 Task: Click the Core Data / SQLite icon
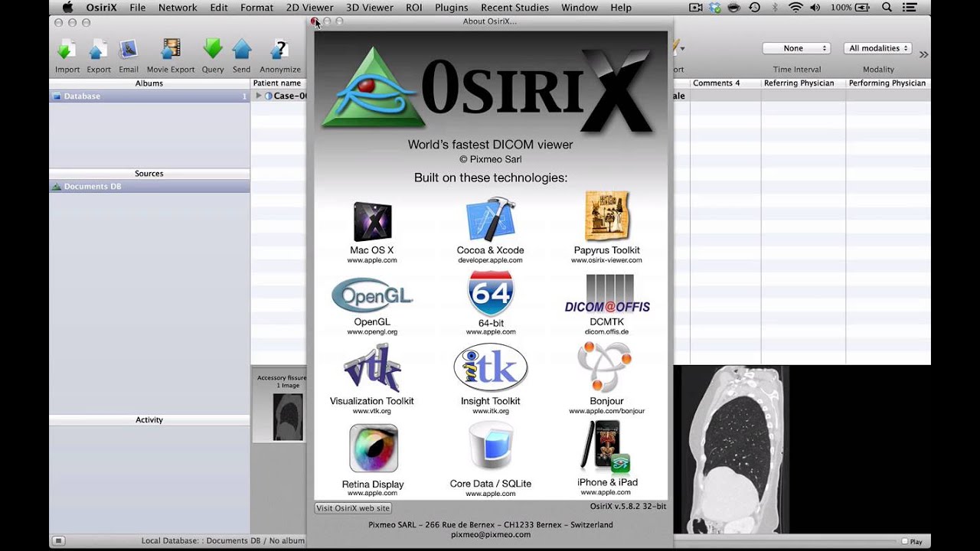click(491, 447)
